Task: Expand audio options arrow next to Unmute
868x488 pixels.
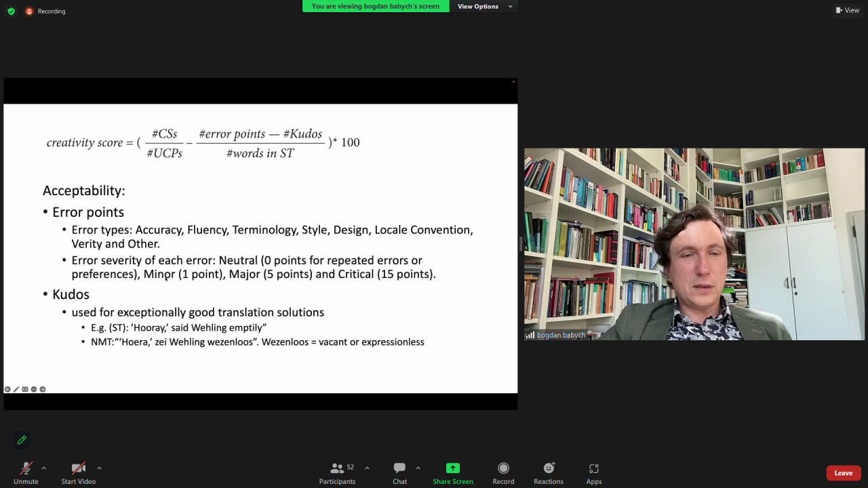Action: [44, 468]
